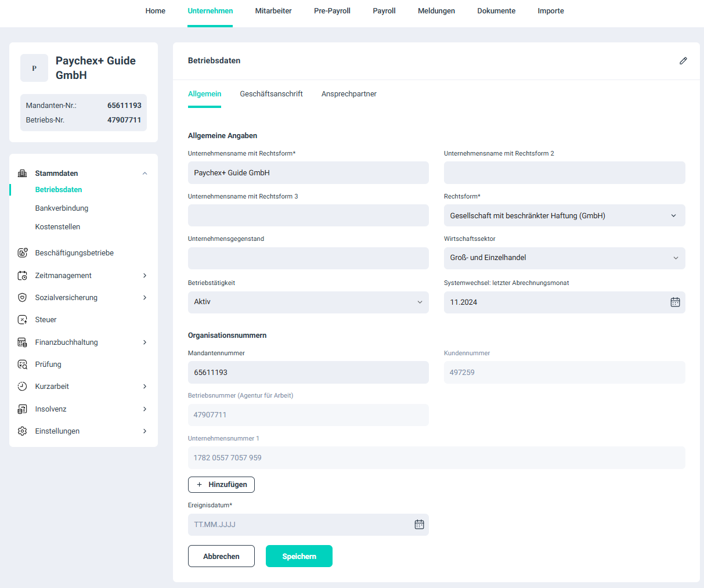The image size is (704, 588).
Task: Click the Ereignisdatum date input
Action: coord(308,525)
